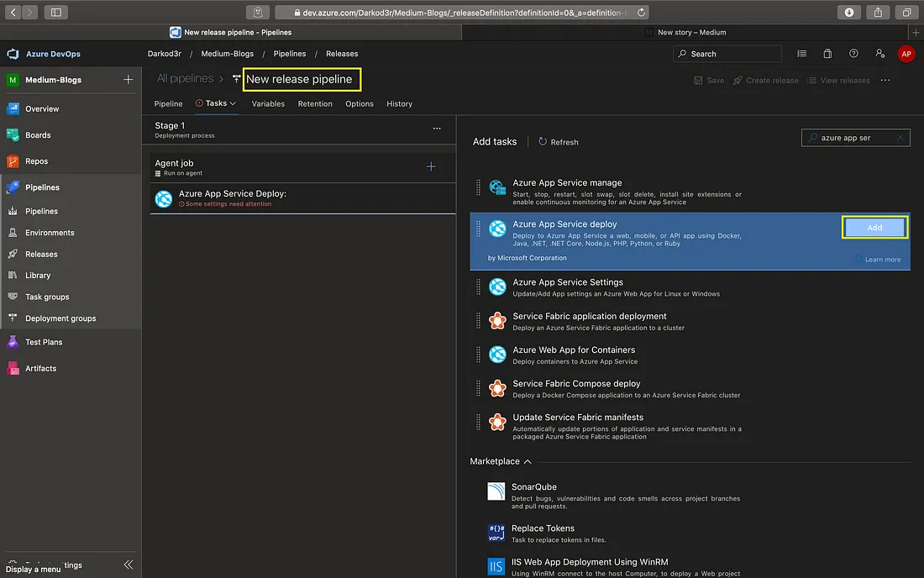Click the Create release button
Image resolution: width=924 pixels, height=578 pixels.
point(765,80)
